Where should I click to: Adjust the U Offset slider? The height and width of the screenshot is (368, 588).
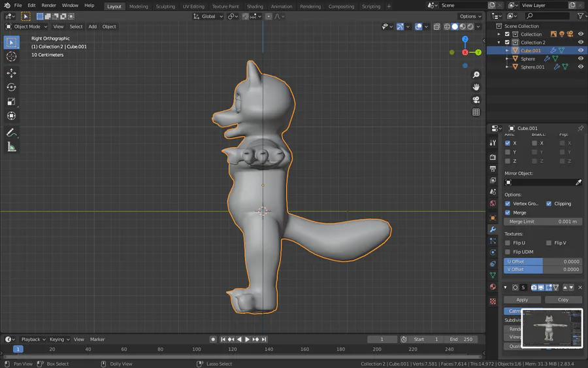[x=543, y=261]
